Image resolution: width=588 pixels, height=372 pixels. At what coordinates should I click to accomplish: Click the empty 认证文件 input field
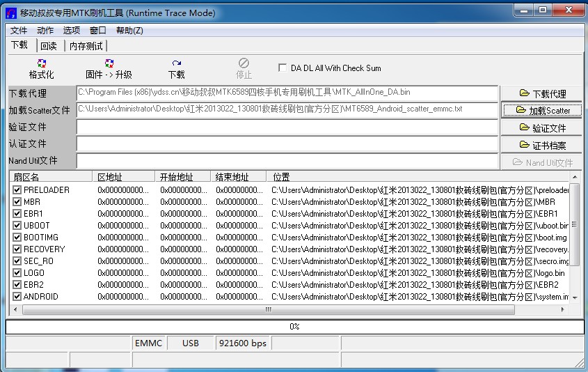tap(287, 144)
